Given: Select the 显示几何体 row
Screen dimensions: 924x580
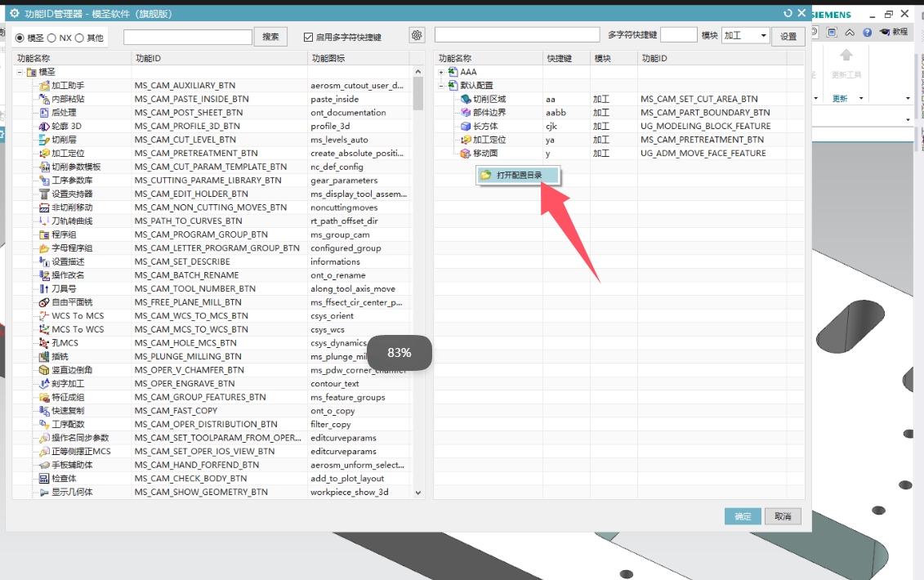Looking at the screenshot, I should 211,492.
